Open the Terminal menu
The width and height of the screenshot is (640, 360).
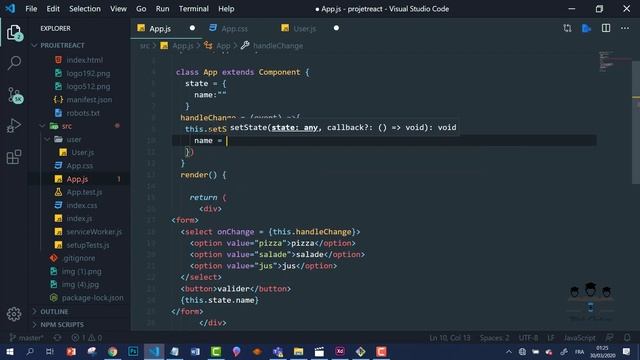(193, 9)
